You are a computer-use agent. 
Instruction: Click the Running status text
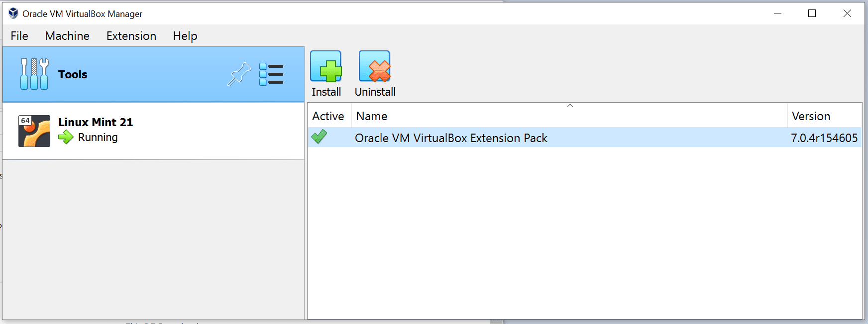click(x=98, y=138)
